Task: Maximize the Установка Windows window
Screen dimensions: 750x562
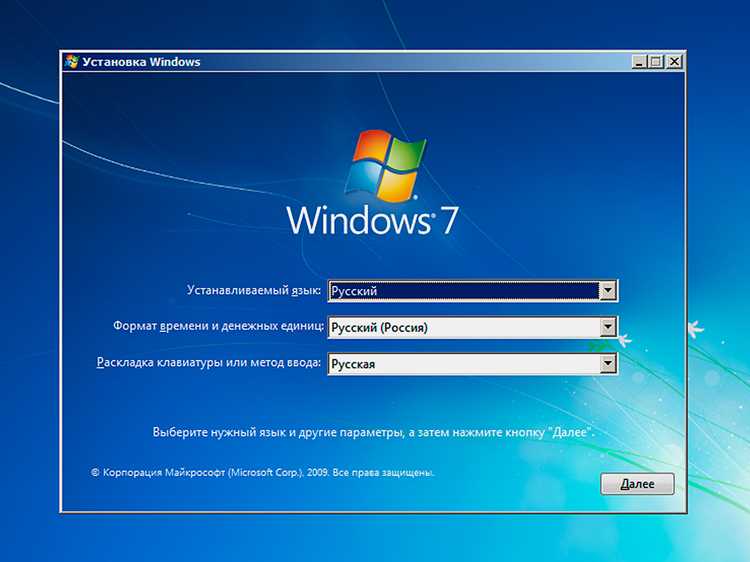Action: click(x=656, y=62)
